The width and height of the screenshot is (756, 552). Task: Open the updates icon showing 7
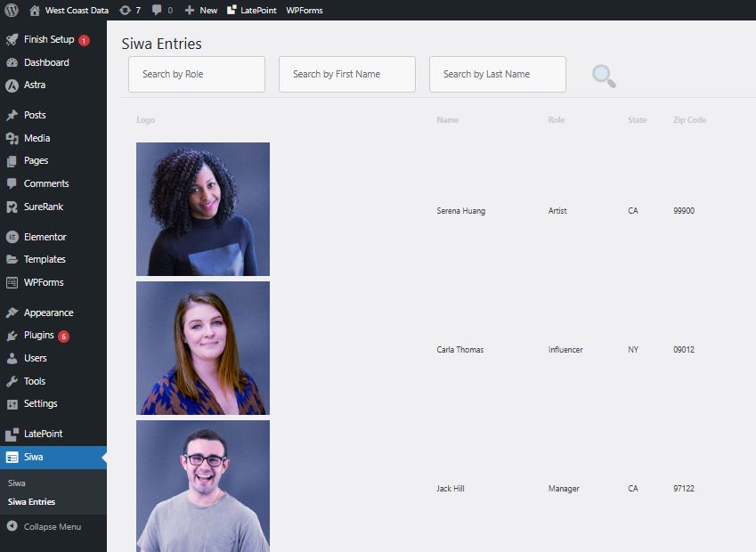[x=125, y=10]
